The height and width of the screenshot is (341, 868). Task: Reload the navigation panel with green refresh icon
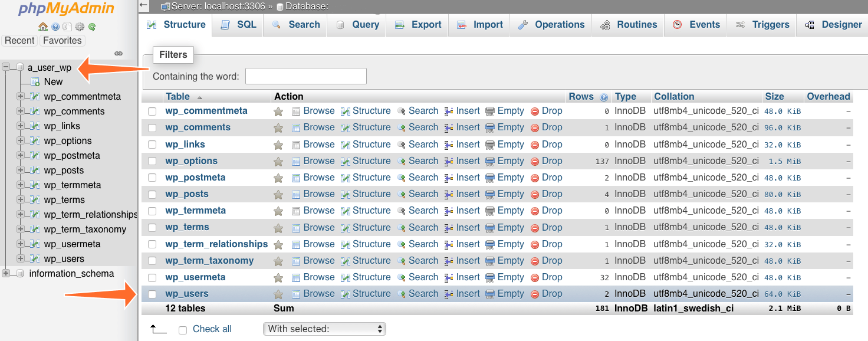click(91, 27)
